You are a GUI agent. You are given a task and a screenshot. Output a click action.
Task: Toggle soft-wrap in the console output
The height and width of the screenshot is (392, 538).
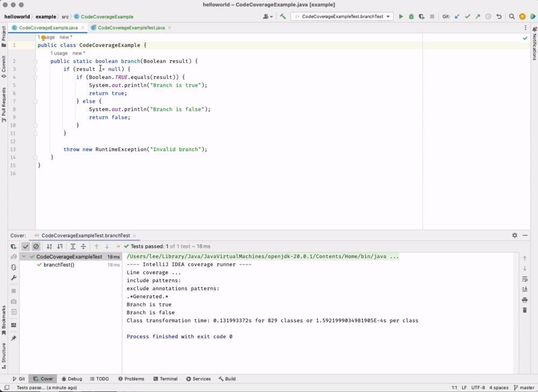525,279
